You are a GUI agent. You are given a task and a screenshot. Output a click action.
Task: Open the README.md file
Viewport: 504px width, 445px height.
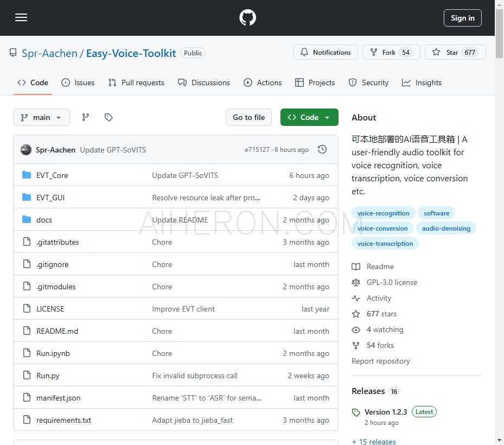click(57, 331)
